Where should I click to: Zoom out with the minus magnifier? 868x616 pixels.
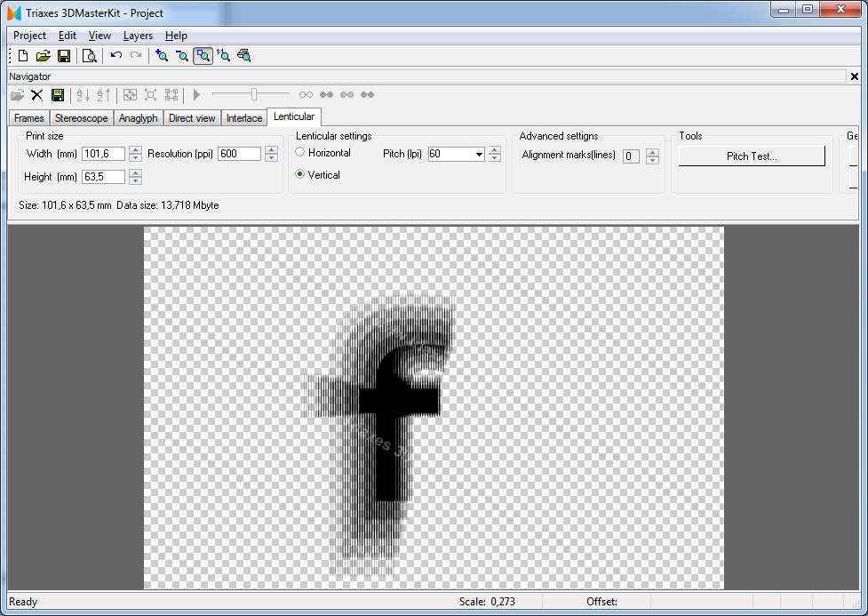pyautogui.click(x=181, y=55)
